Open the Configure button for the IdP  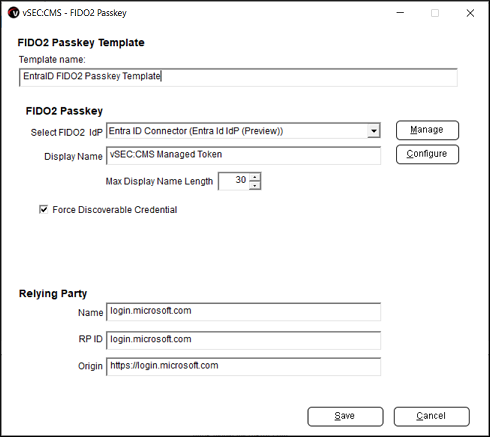pyautogui.click(x=427, y=154)
